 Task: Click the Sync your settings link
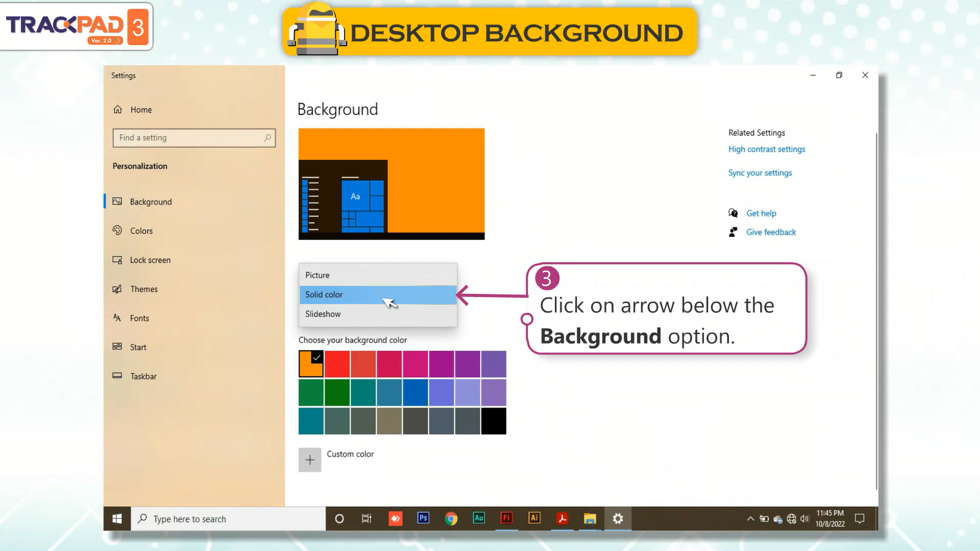760,173
